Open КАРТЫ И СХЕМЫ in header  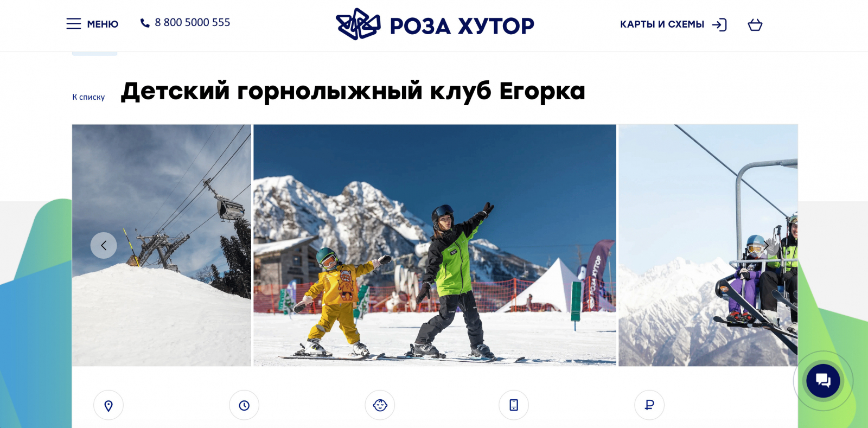pyautogui.click(x=662, y=24)
